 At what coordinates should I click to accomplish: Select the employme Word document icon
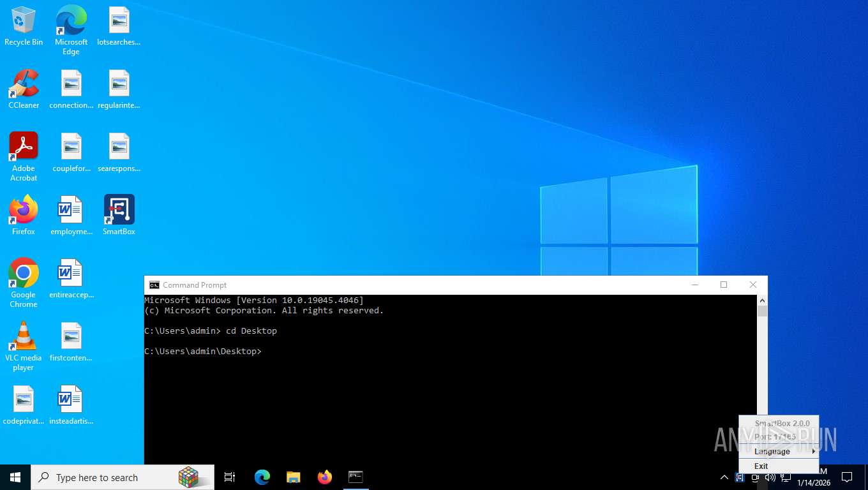pyautogui.click(x=71, y=216)
